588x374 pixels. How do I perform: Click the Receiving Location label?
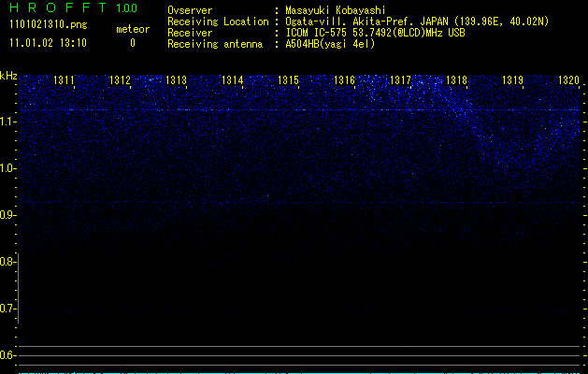pyautogui.click(x=218, y=22)
